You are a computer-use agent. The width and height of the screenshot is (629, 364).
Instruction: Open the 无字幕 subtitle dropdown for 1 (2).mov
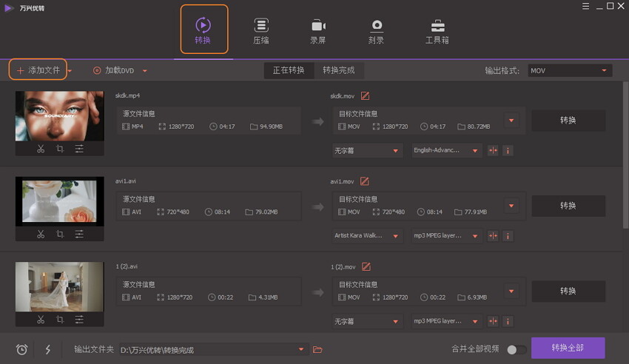[367, 322]
